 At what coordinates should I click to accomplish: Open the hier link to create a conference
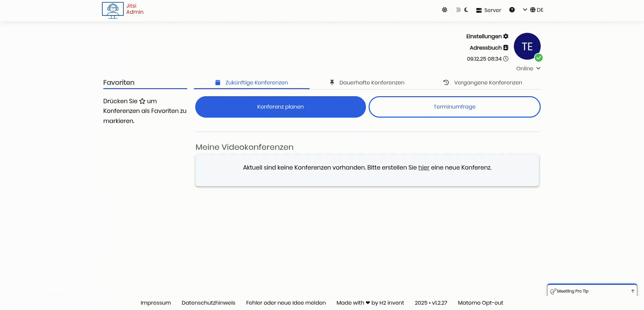click(x=424, y=168)
